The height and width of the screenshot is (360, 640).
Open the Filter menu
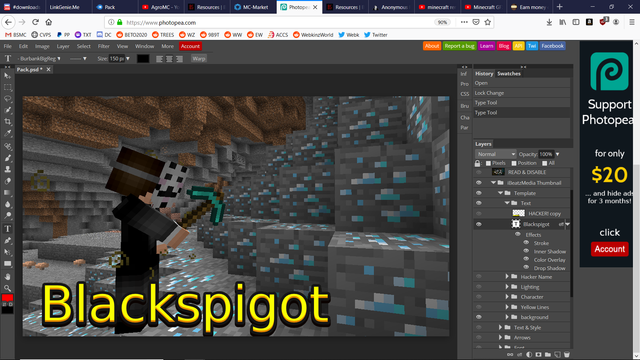click(104, 46)
